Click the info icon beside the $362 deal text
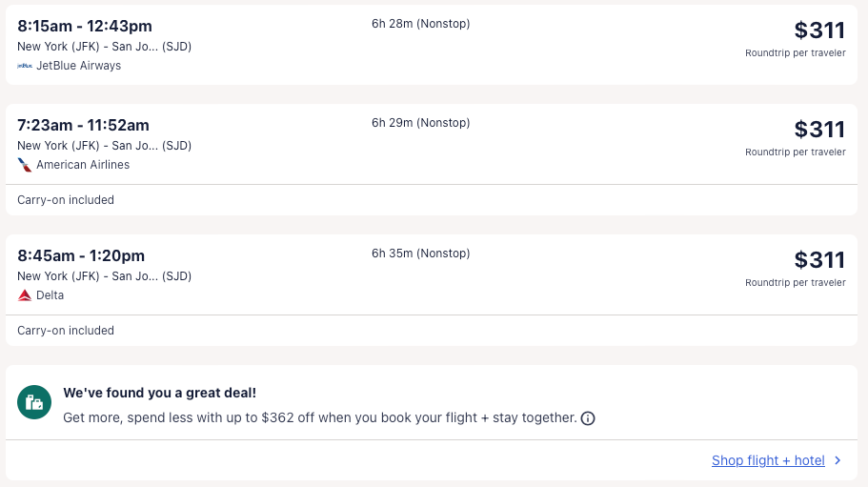868x487 pixels. [x=588, y=418]
